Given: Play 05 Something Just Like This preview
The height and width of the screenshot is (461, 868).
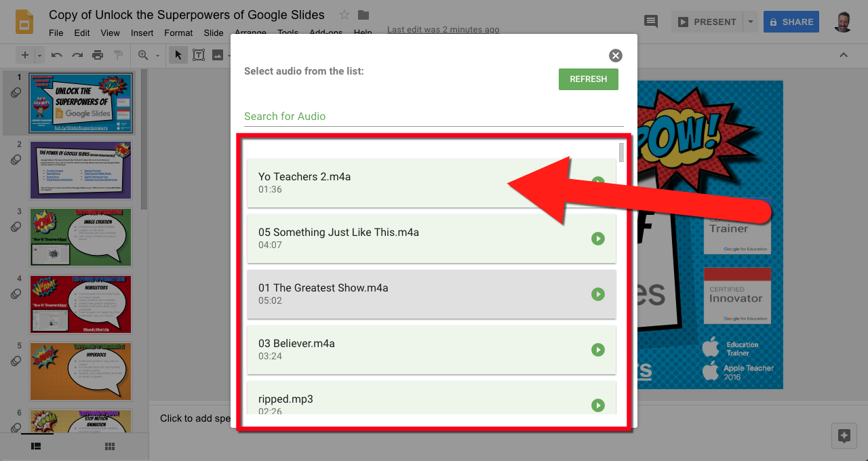Looking at the screenshot, I should pyautogui.click(x=597, y=239).
